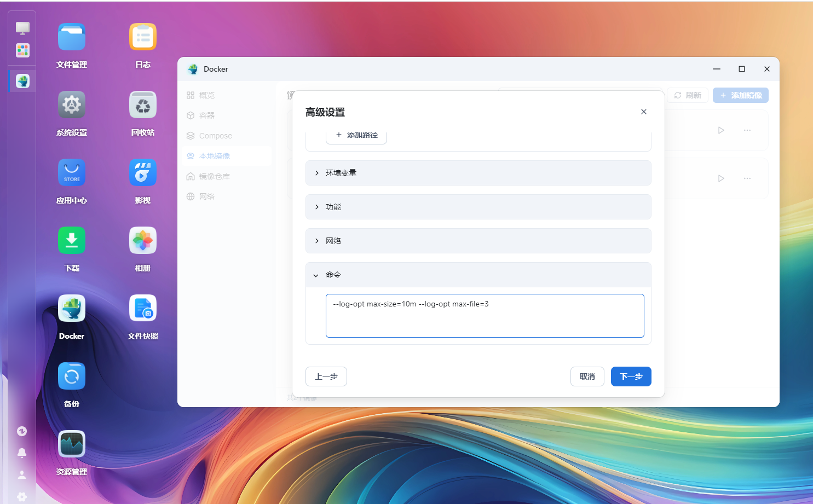Expand the 环境变量 section

tap(478, 173)
